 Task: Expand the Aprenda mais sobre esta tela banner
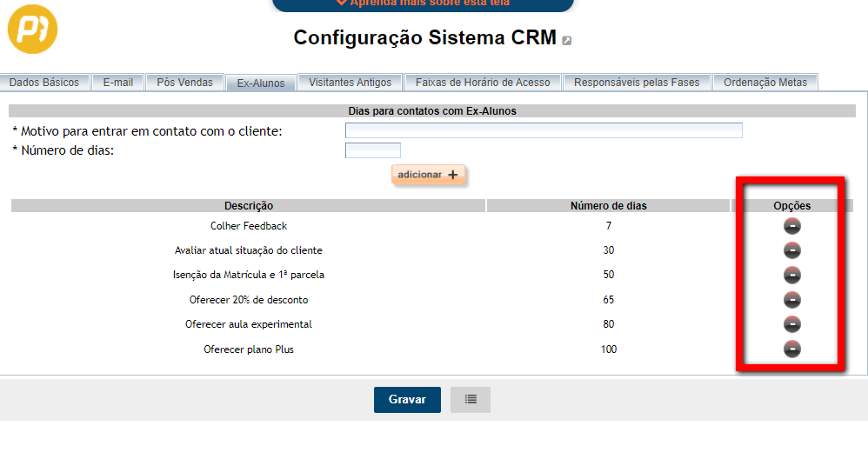click(x=423, y=3)
